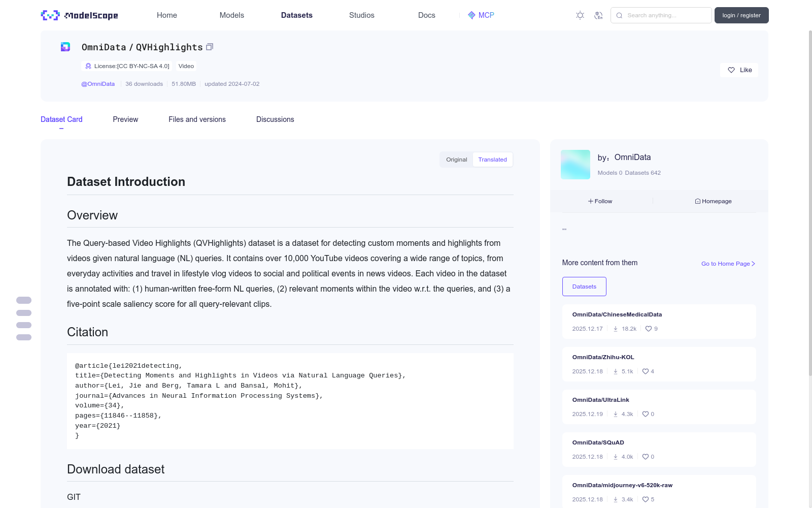Open OmniData/SQuAD dataset card
The width and height of the screenshot is (812, 508).
coord(659,450)
